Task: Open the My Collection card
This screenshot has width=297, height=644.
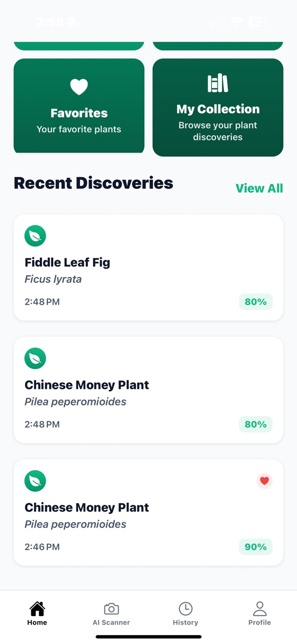Action: [218, 107]
